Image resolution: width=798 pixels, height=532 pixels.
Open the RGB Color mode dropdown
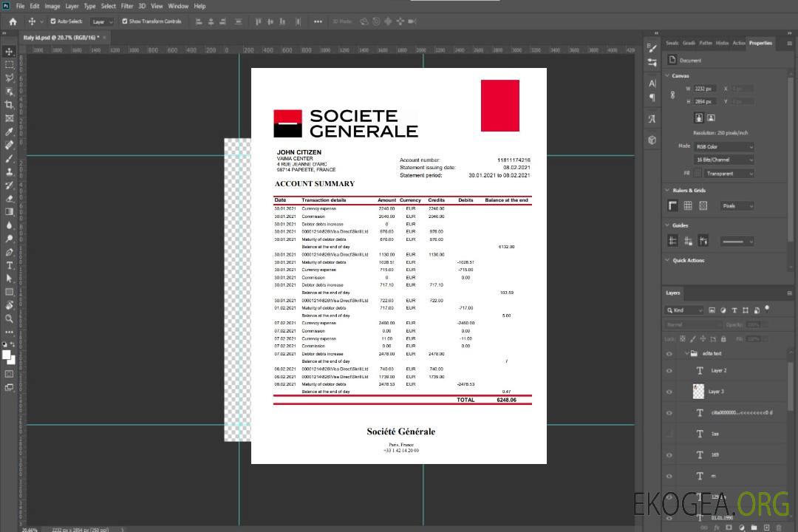pyautogui.click(x=724, y=146)
